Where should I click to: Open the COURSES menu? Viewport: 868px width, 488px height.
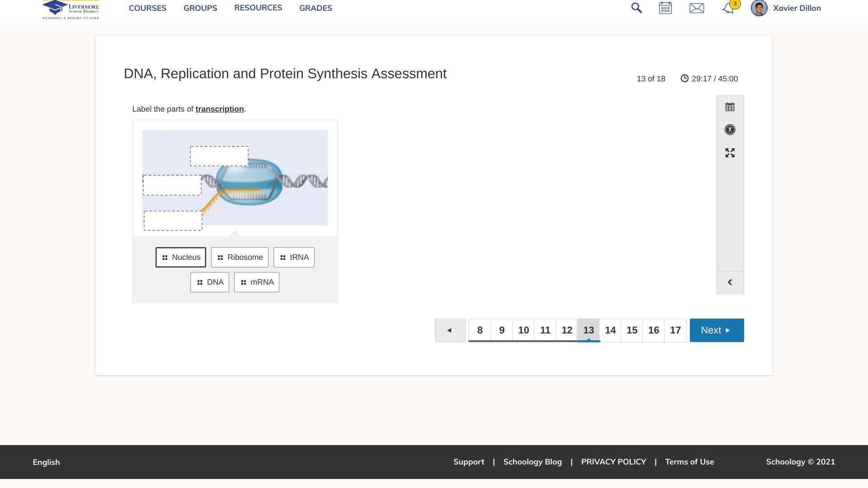(x=147, y=8)
